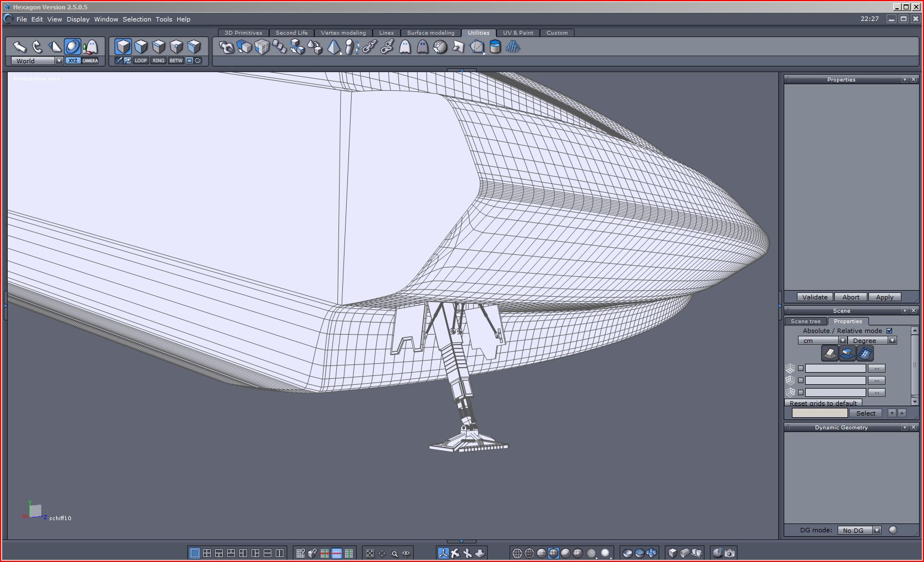
Task: Click the beige color swatch beside Select
Action: point(819,413)
